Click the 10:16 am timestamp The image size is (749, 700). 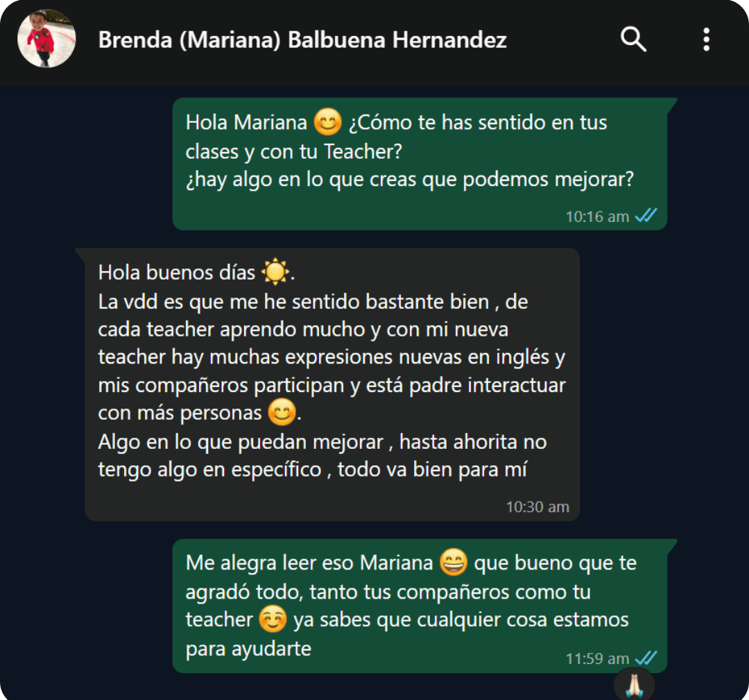[597, 216]
